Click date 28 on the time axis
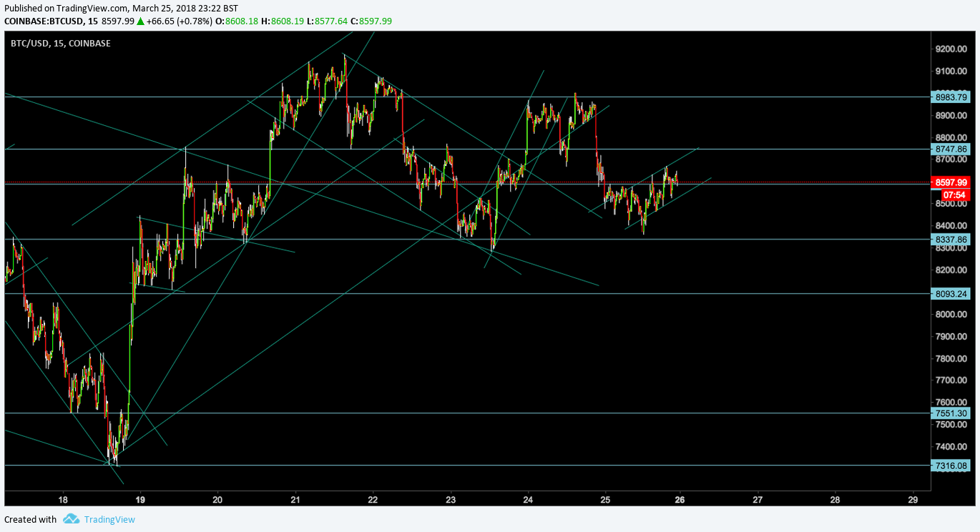980x532 pixels. [836, 500]
